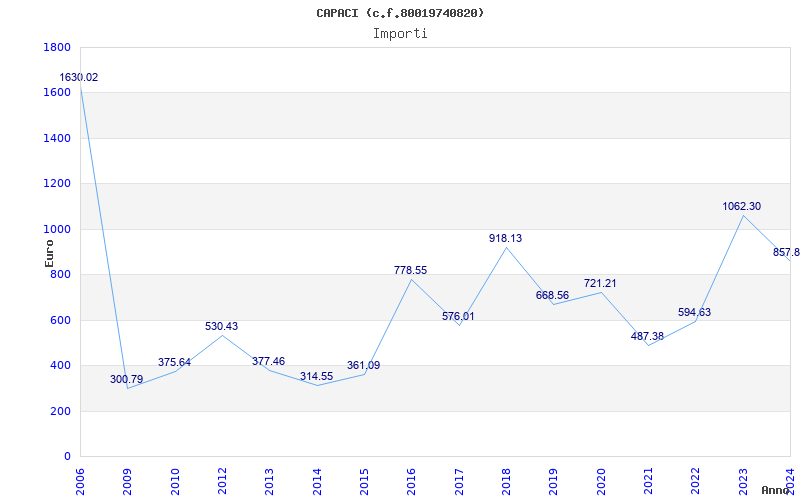
Task: Click the 2023 x-axis year label
Action: [x=743, y=482]
